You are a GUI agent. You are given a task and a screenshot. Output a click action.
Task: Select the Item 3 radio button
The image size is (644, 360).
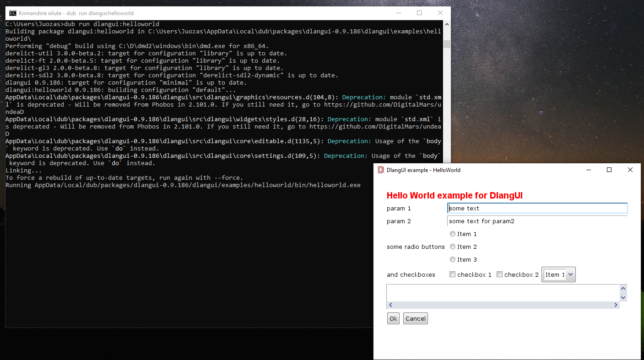click(x=452, y=259)
